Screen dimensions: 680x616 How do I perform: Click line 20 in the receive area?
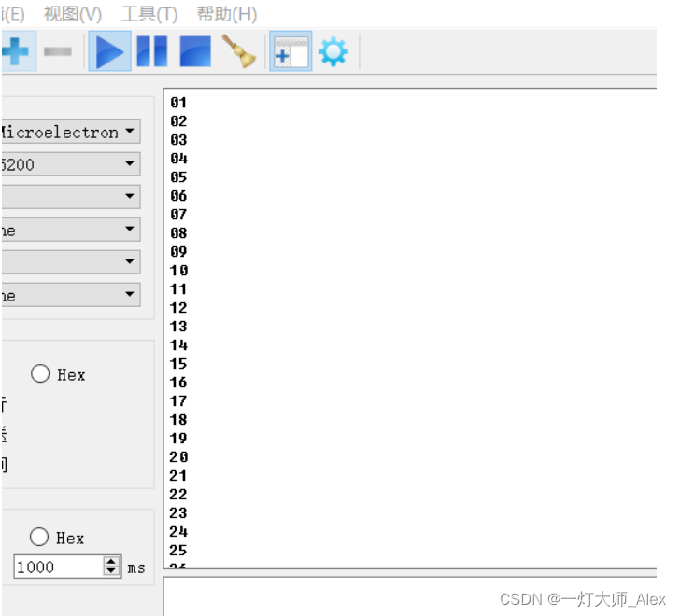(x=178, y=457)
